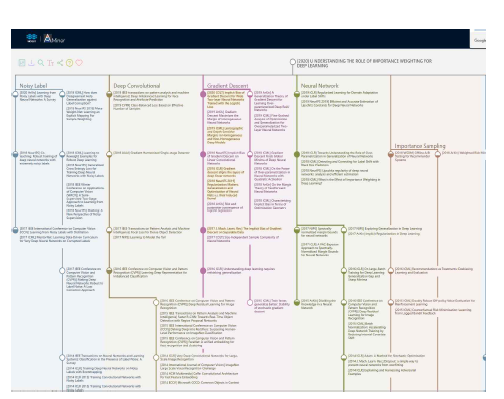Select filled pink node at top of Gradient Descent

pyautogui.click(x=203, y=94)
